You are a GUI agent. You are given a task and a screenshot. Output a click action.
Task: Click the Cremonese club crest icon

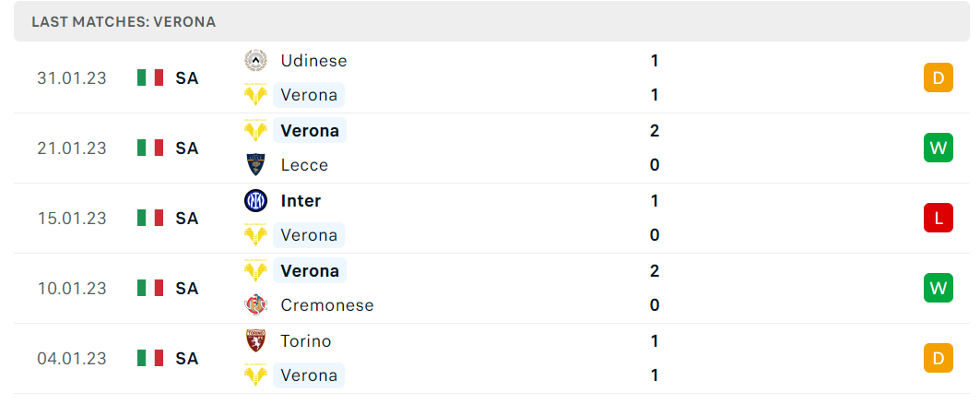[x=255, y=305]
